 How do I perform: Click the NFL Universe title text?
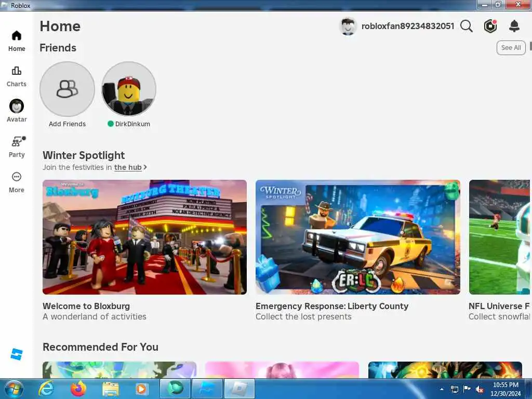pyautogui.click(x=499, y=306)
